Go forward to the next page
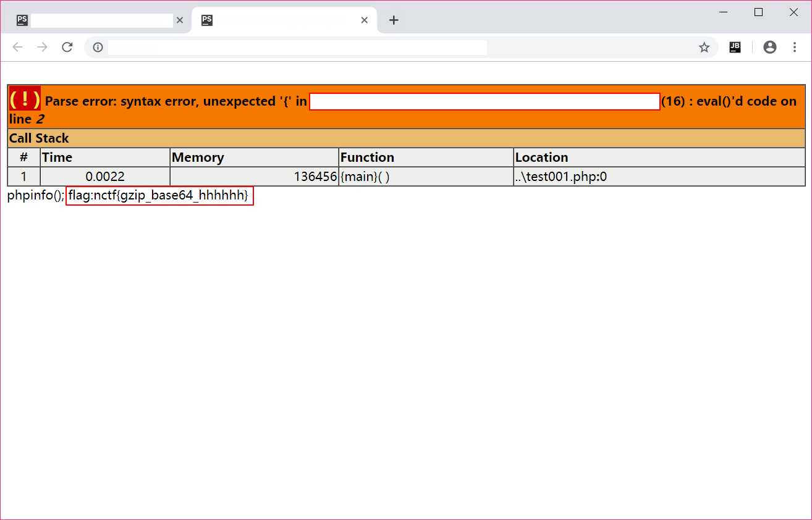The height and width of the screenshot is (520, 812). pos(42,48)
